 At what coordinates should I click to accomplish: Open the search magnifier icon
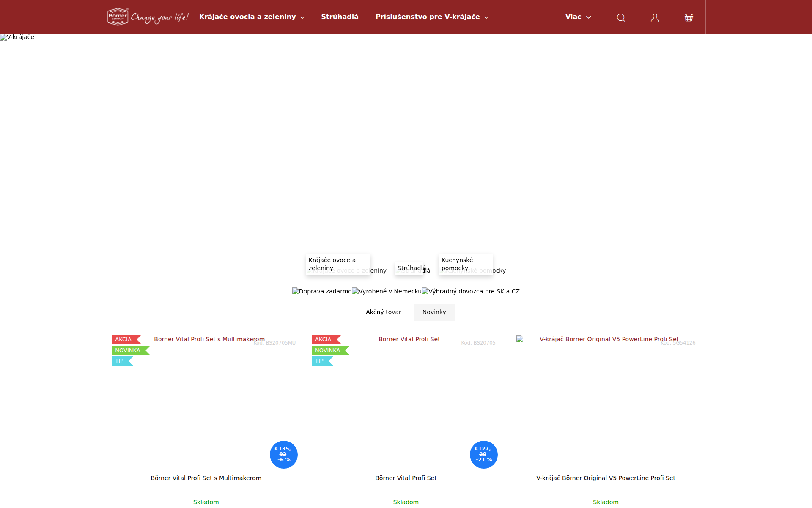tap(621, 17)
